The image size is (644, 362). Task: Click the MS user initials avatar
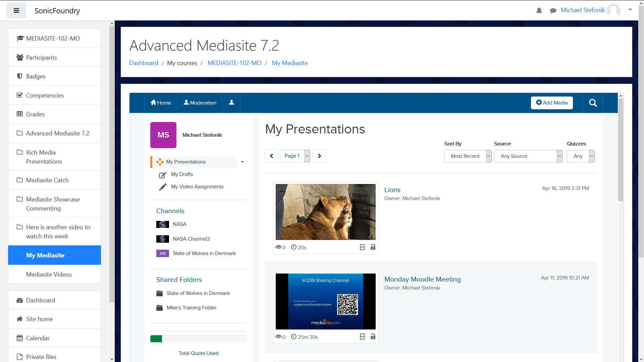coord(163,135)
